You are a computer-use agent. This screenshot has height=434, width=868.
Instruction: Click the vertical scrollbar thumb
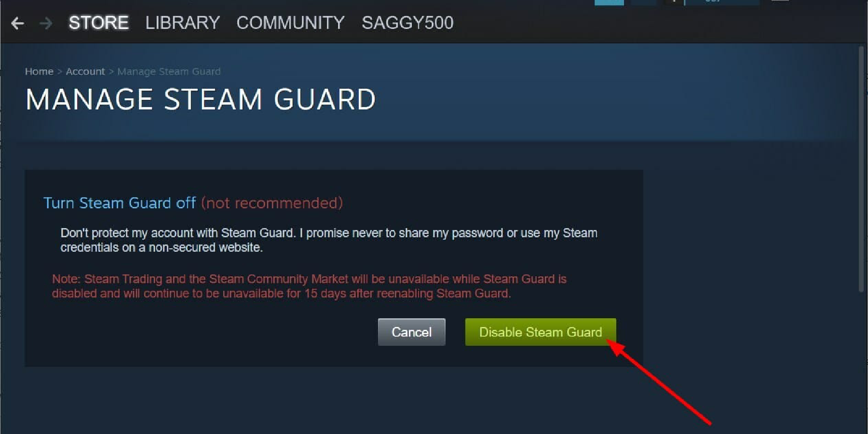861,169
